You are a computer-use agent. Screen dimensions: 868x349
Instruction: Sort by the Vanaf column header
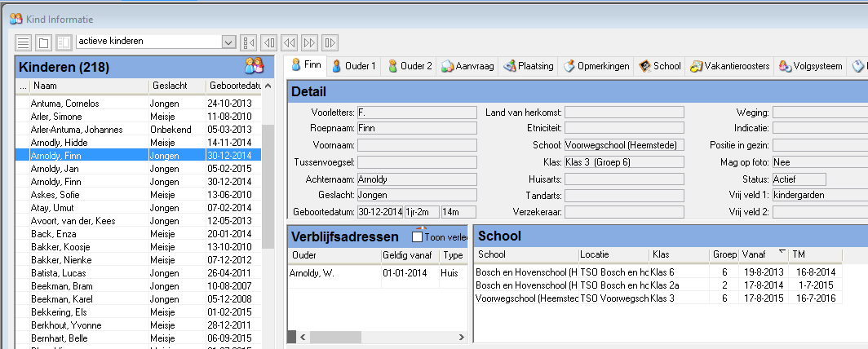pos(761,254)
